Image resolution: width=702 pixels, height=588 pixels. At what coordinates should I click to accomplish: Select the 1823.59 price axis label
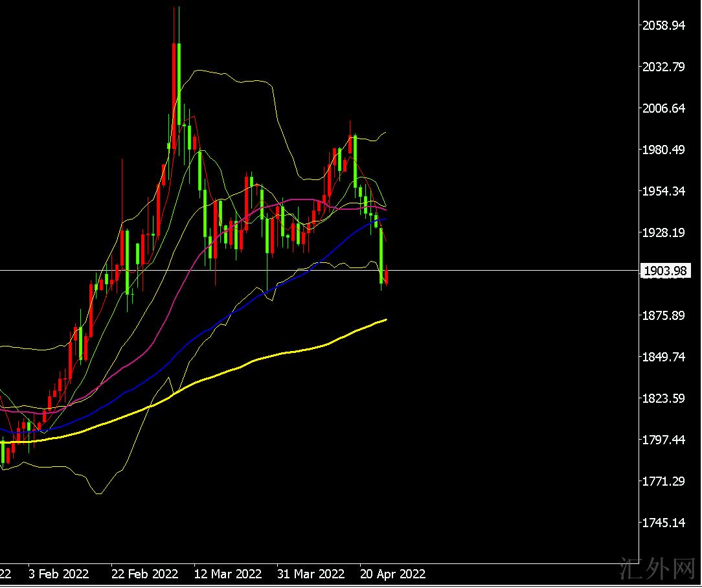pyautogui.click(x=663, y=398)
